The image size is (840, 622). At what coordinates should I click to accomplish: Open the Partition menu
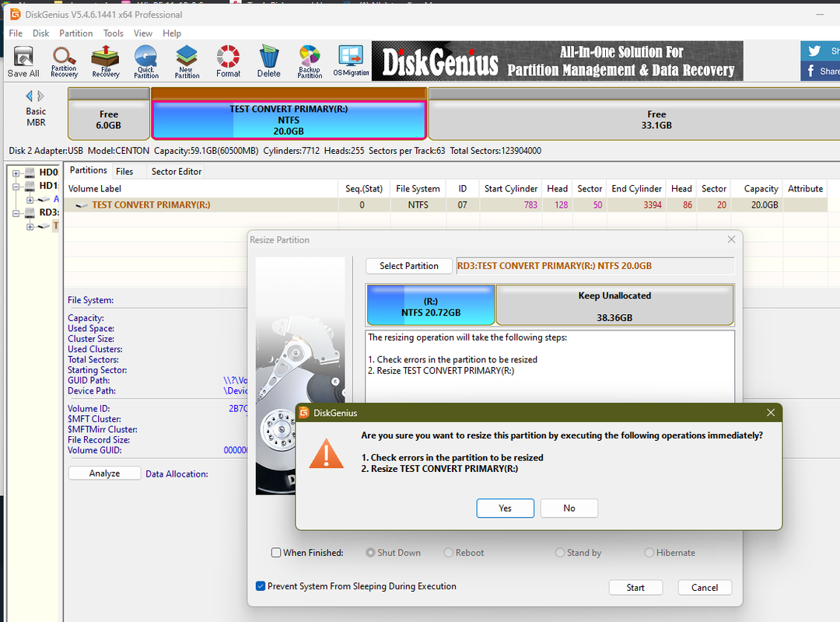76,33
